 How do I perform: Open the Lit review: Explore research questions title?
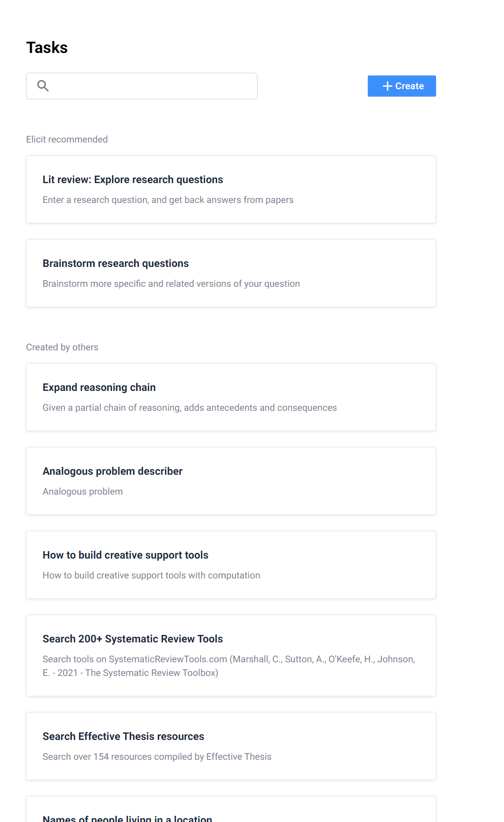coord(133,180)
